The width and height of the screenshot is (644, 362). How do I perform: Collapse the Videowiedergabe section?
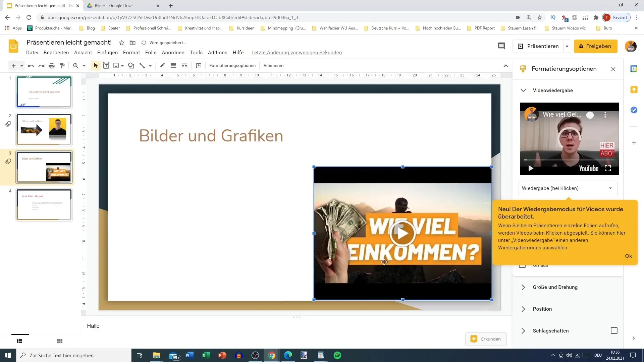pyautogui.click(x=523, y=90)
